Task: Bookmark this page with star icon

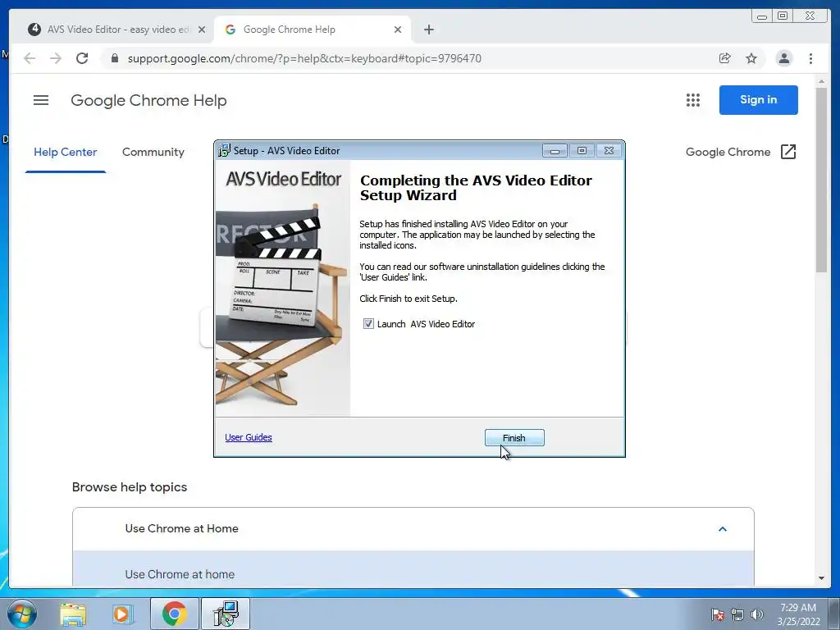Action: (751, 58)
